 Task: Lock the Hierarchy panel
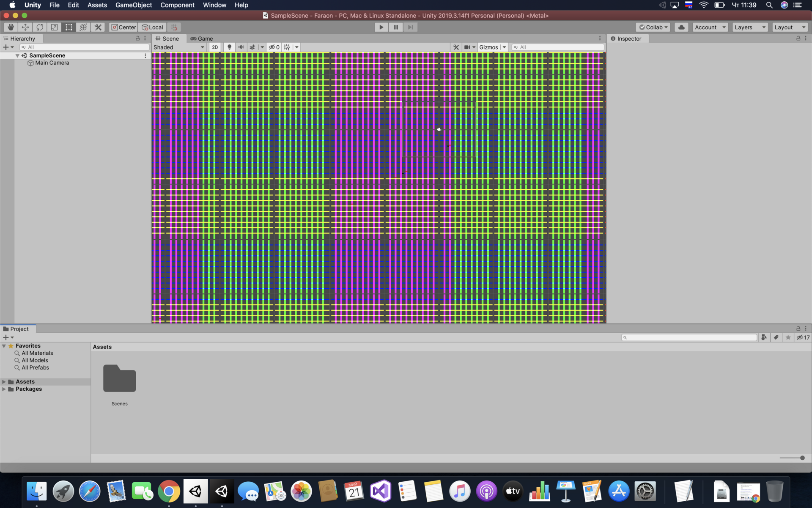coord(137,39)
